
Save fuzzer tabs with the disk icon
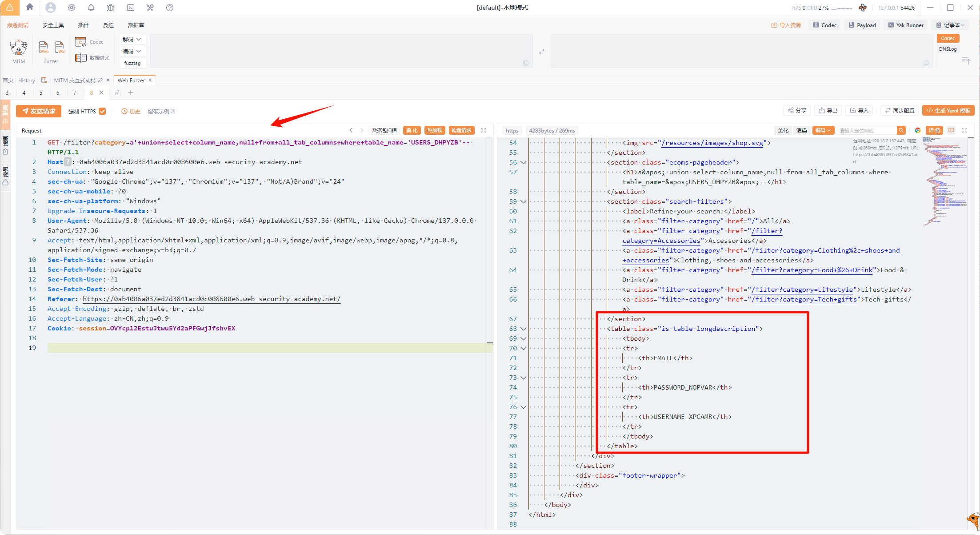point(116,93)
